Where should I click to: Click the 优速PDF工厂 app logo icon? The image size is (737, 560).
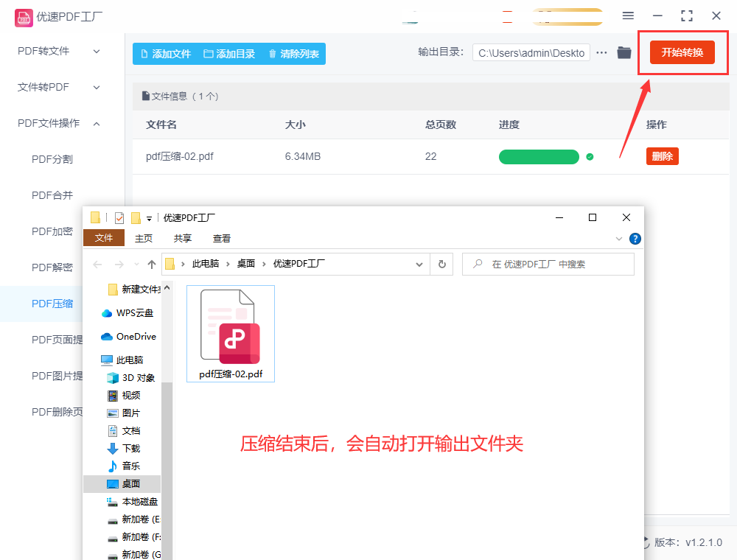coord(24,18)
